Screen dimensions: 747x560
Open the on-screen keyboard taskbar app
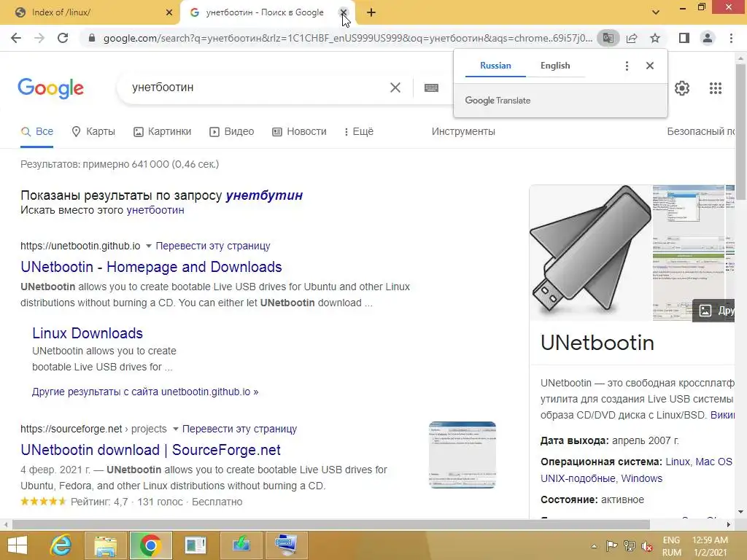pos(286,545)
